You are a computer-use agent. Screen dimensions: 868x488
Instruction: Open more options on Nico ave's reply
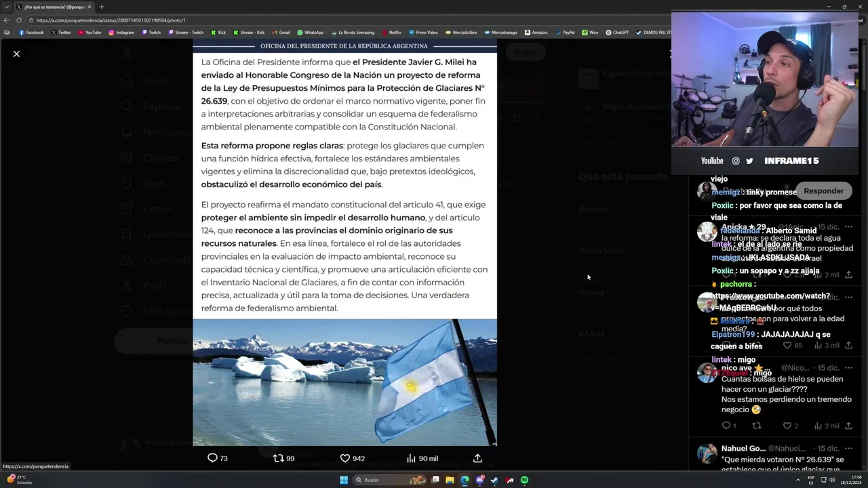click(848, 368)
